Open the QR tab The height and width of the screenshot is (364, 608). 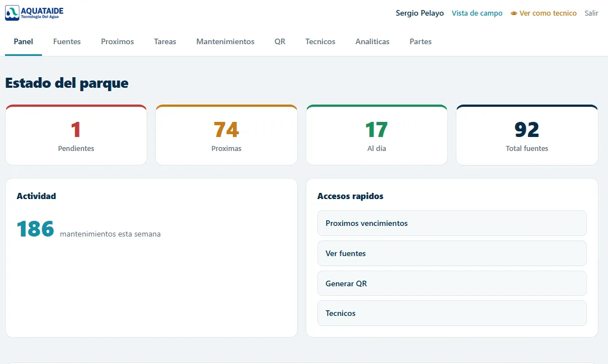point(280,41)
